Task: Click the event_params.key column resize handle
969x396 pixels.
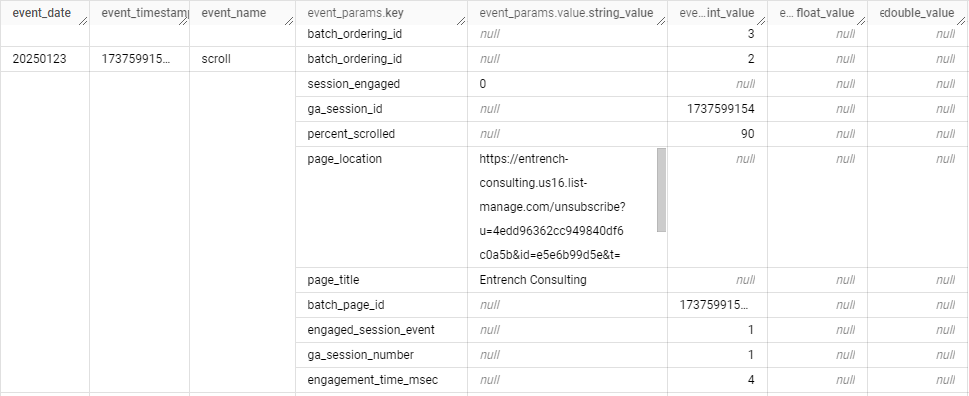Action: pos(461,21)
